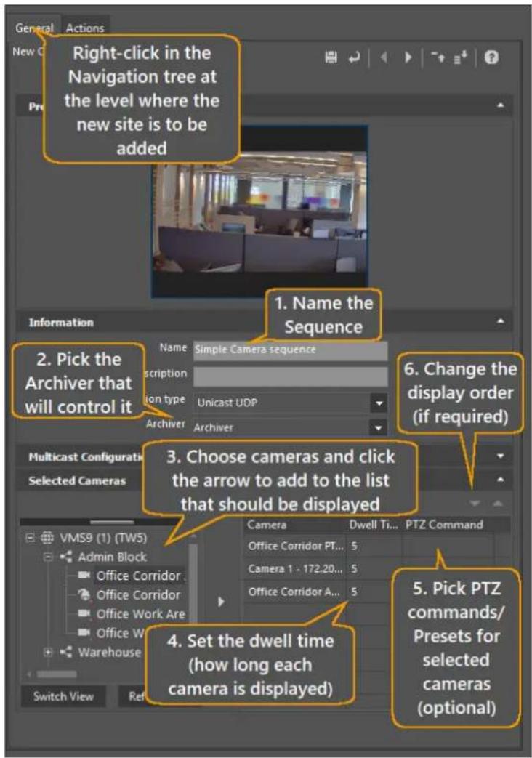Collapse the VMS9 (1) (TW5) tree node
Viewport: 532px width, 758px height.
(x=30, y=538)
